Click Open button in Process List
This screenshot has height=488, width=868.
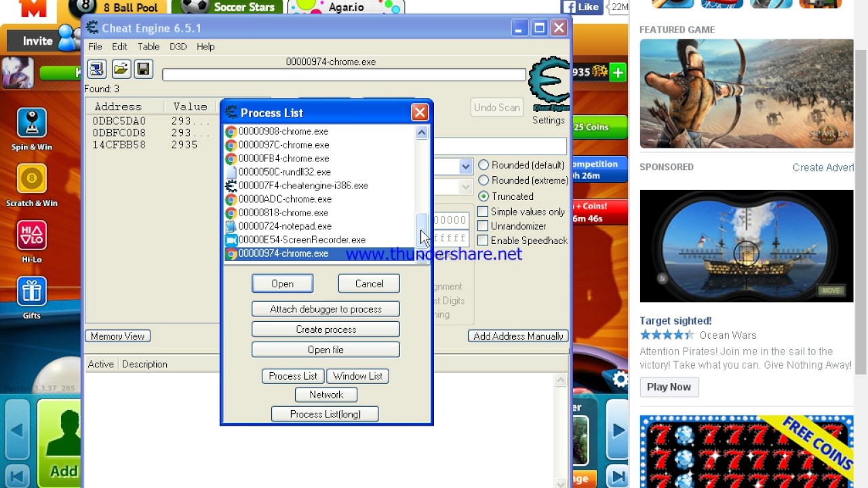tap(282, 284)
